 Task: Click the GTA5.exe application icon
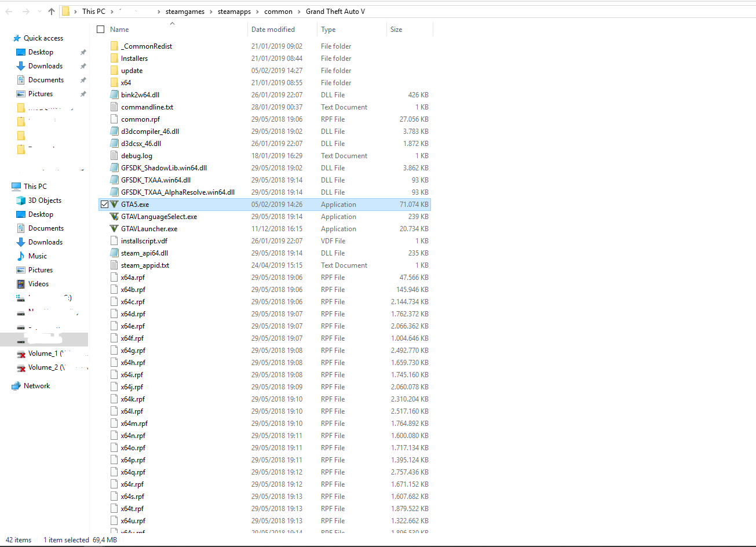[x=114, y=205]
